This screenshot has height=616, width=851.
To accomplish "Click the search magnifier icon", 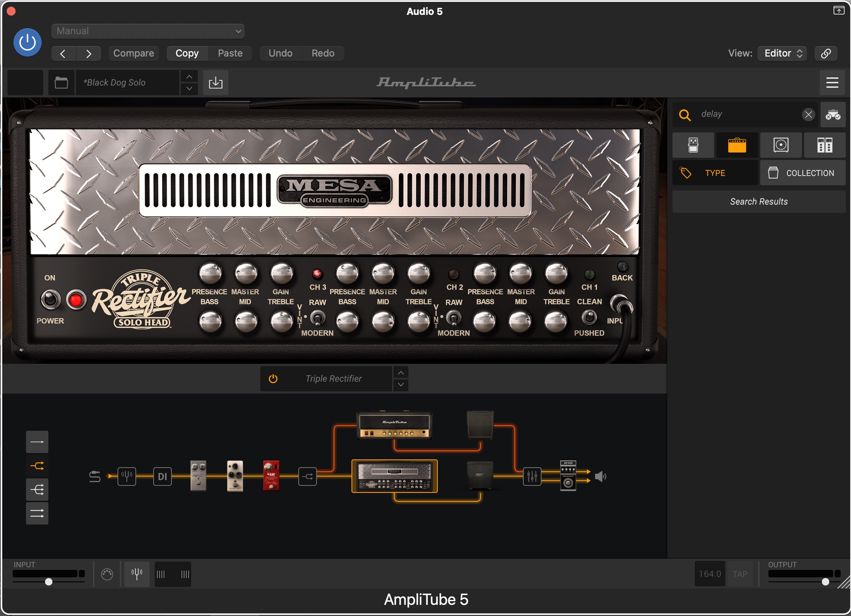I will (x=685, y=115).
